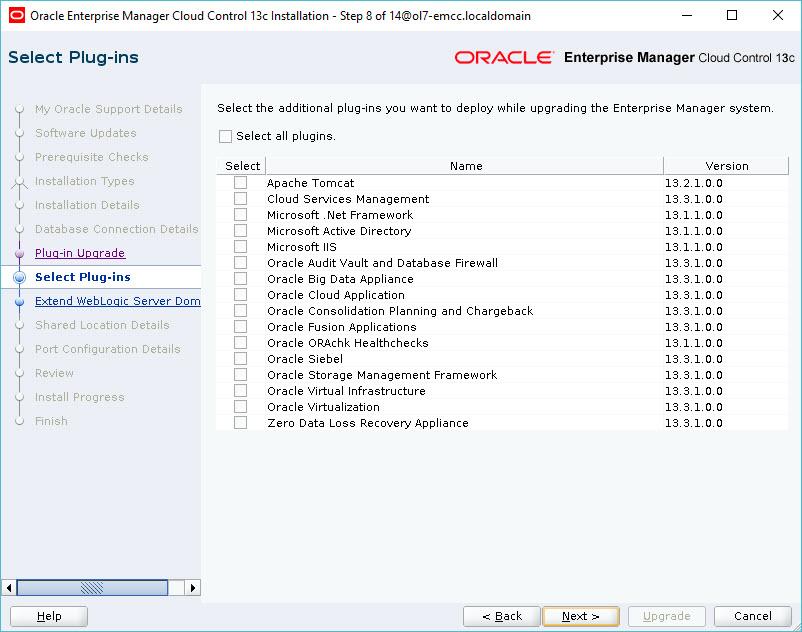Tick the Select all plugins checkbox
Screen dimensions: 802x632
coord(225,137)
